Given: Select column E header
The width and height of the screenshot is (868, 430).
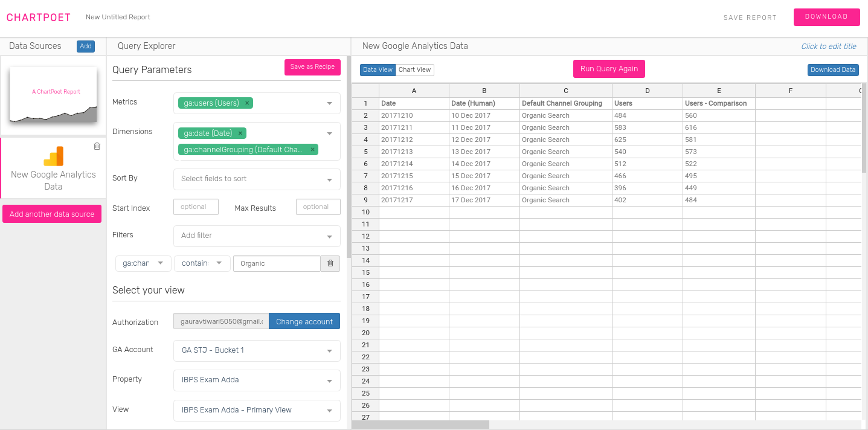Looking at the screenshot, I should point(719,91).
